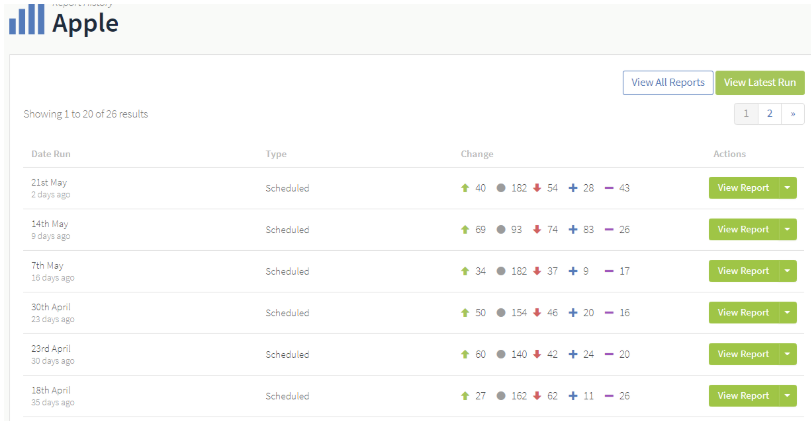Click blue plus icon in 7th May row

[x=573, y=271]
